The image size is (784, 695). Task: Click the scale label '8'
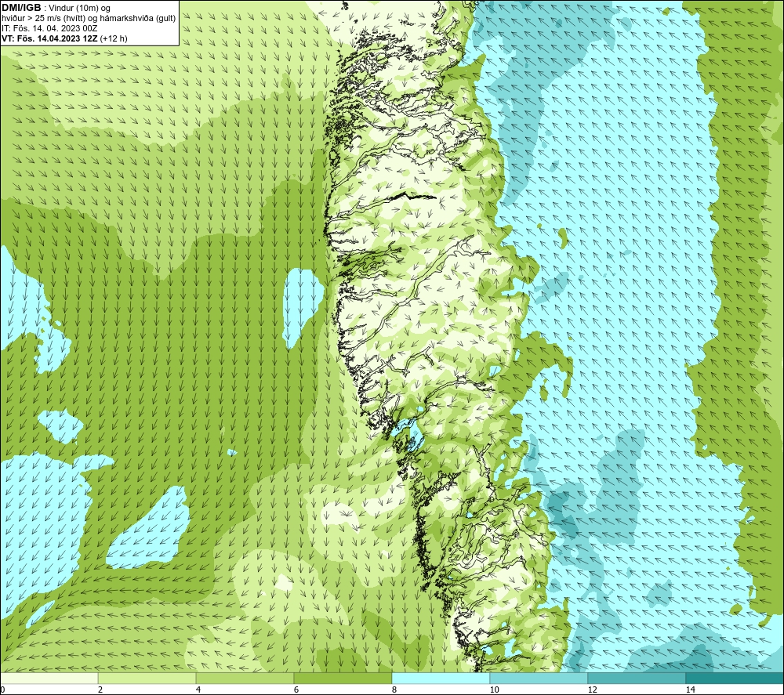394,690
